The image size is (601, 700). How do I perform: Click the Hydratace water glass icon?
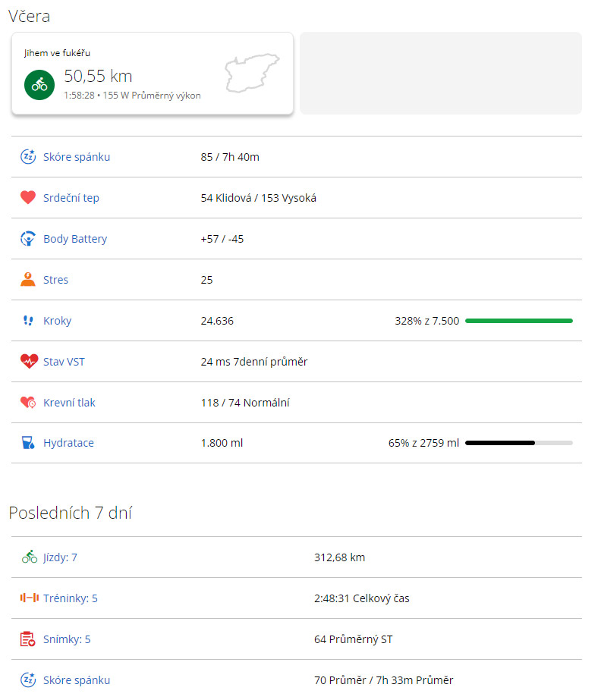(28, 443)
